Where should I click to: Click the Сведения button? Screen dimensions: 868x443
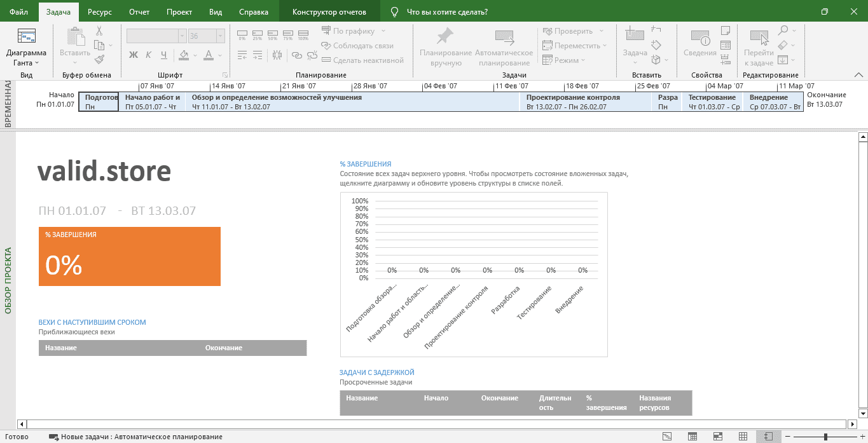click(x=699, y=44)
